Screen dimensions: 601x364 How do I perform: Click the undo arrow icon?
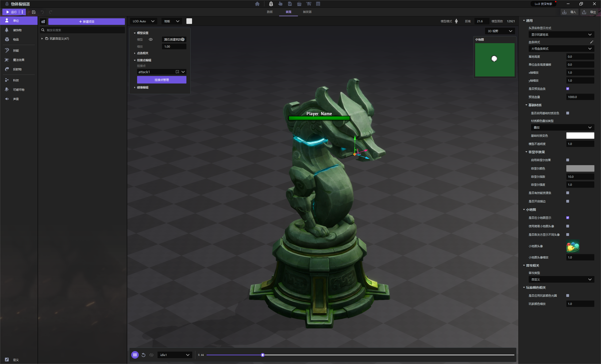(x=42, y=12)
